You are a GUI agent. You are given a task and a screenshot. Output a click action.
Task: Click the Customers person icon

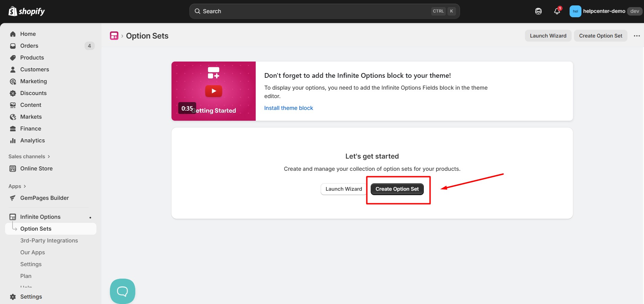pyautogui.click(x=13, y=69)
